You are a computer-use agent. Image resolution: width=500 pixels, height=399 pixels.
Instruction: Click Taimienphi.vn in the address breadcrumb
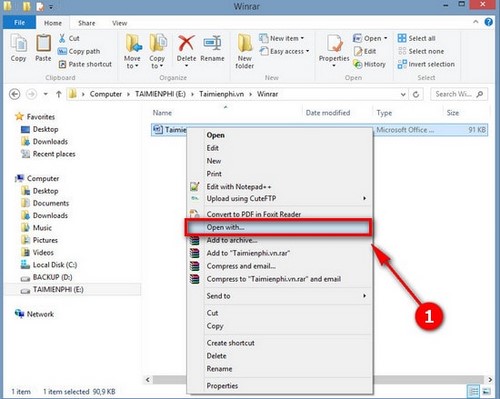[222, 94]
